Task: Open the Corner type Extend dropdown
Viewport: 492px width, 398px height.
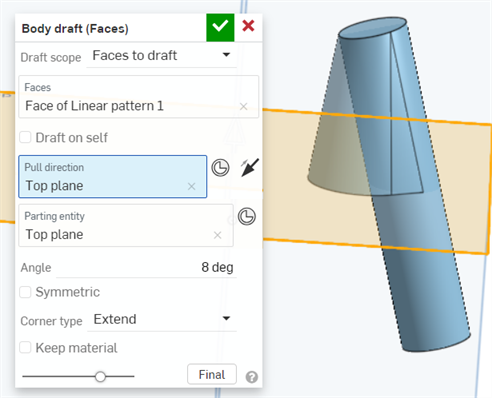Action: pyautogui.click(x=162, y=319)
